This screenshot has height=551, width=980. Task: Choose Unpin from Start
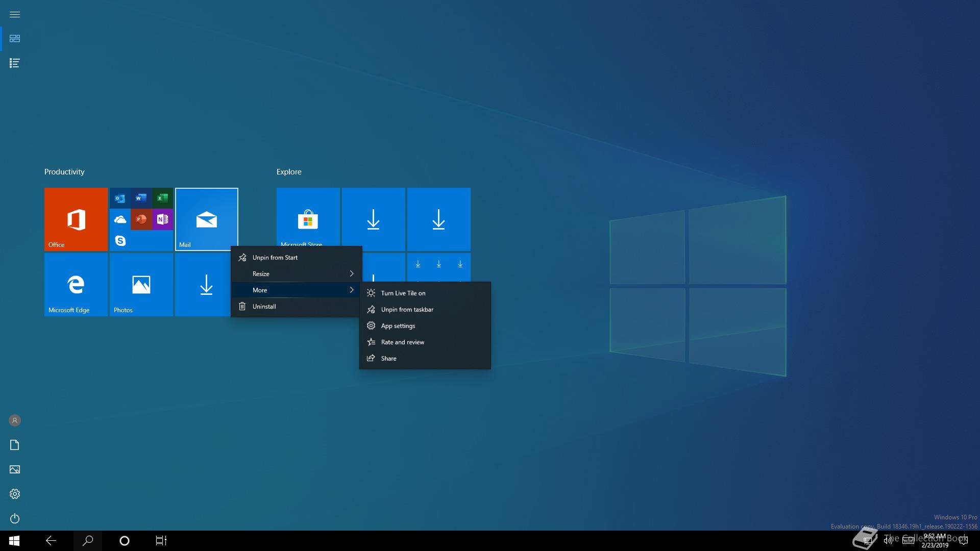(x=297, y=258)
